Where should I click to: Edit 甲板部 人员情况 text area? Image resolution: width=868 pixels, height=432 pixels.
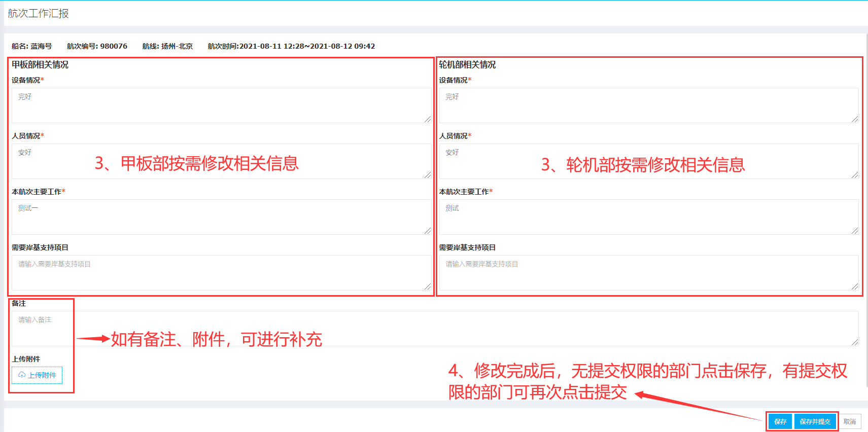[222, 161]
